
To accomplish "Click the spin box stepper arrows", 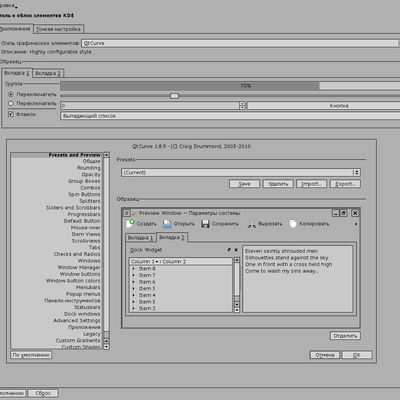I will (x=242, y=106).
